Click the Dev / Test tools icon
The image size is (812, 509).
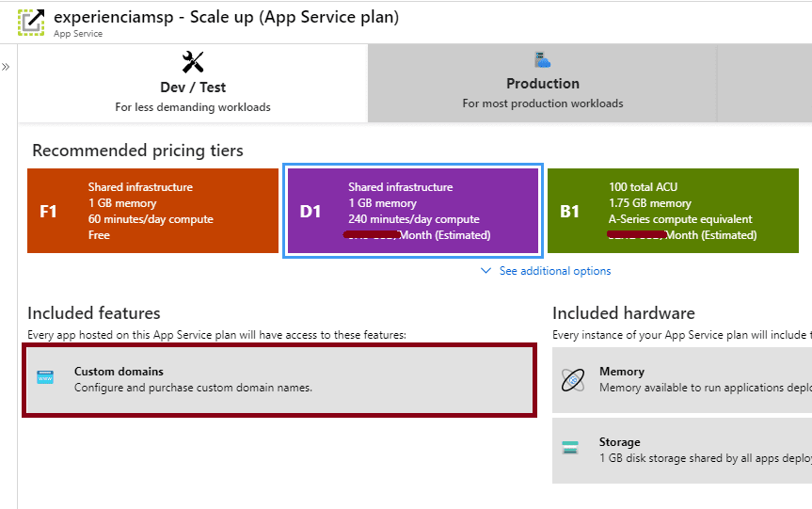(x=193, y=62)
